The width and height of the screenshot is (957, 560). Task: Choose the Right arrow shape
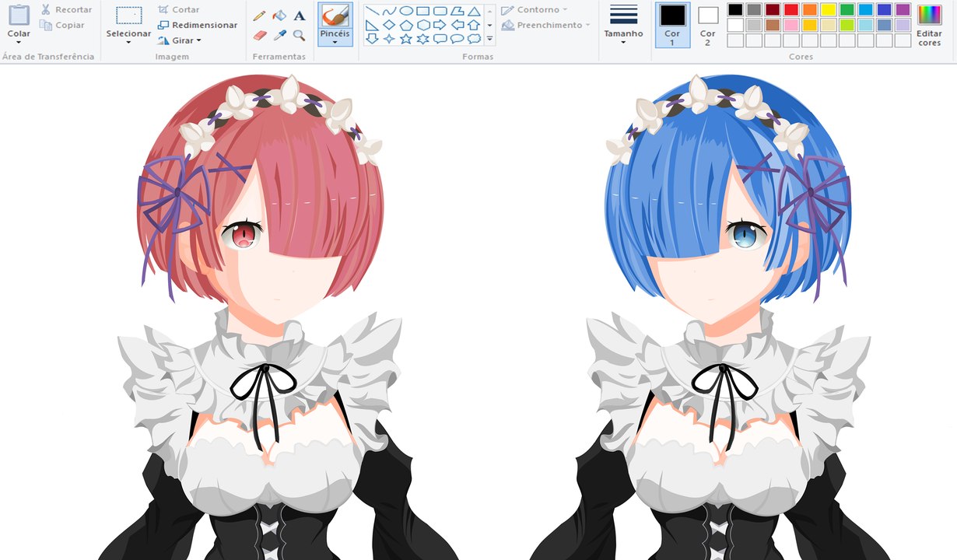click(440, 25)
